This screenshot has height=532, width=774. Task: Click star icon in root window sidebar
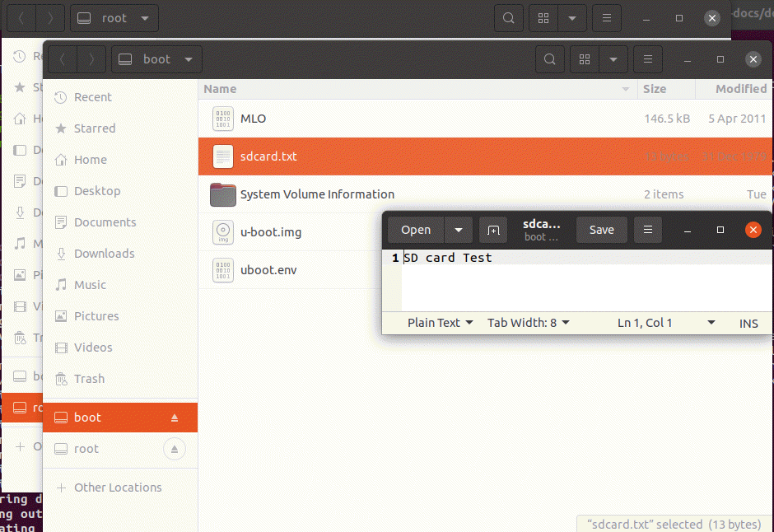pos(19,87)
